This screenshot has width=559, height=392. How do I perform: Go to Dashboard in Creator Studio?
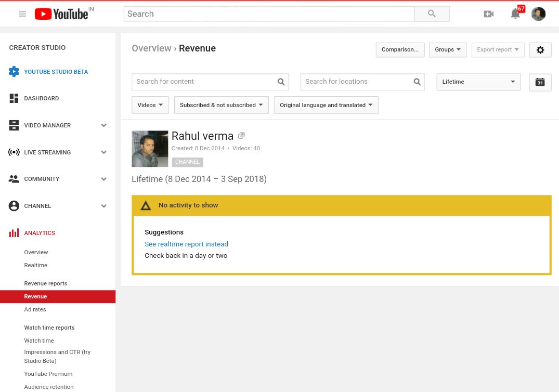42,98
